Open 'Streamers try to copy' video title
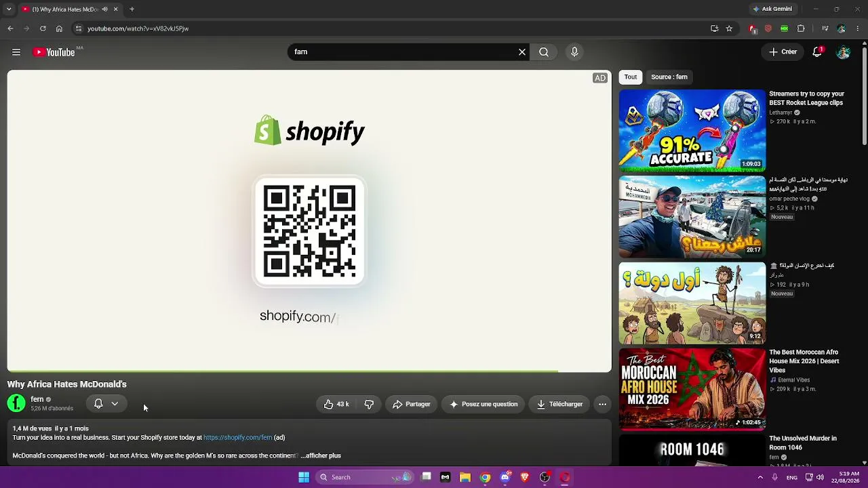 click(x=806, y=98)
